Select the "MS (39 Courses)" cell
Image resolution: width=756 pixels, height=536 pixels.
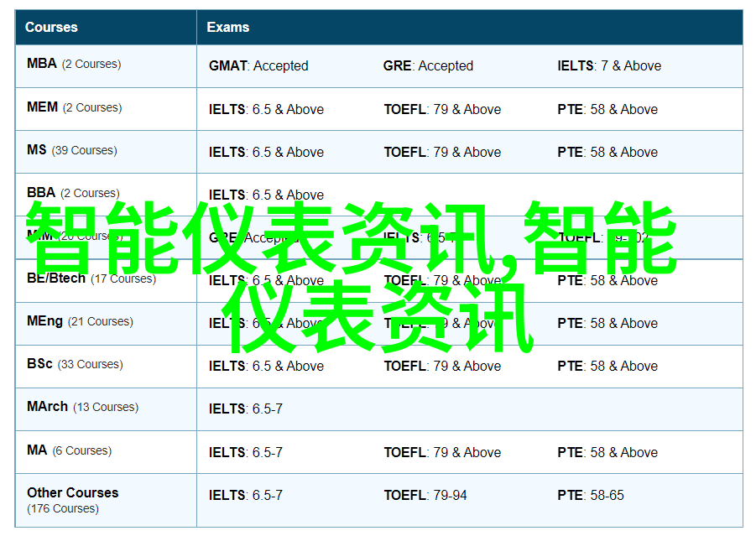tap(106, 152)
